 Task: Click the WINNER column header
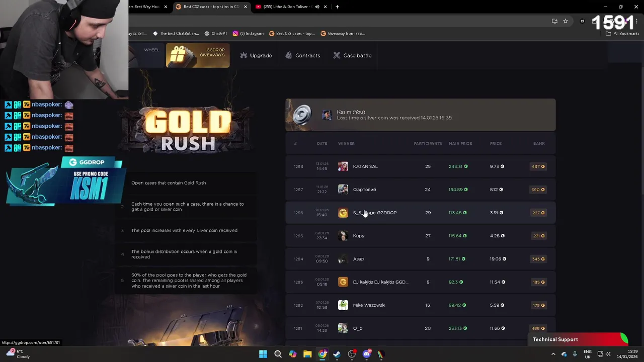[346, 143]
